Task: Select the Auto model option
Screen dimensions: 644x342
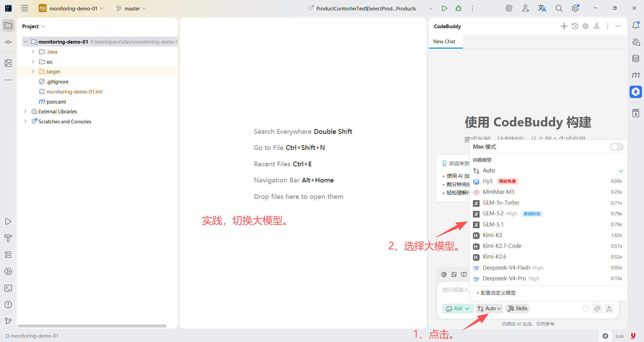Action: 548,171
